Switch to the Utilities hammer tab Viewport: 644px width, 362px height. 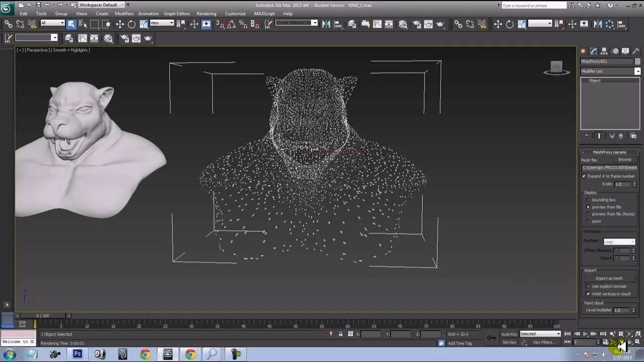(636, 51)
